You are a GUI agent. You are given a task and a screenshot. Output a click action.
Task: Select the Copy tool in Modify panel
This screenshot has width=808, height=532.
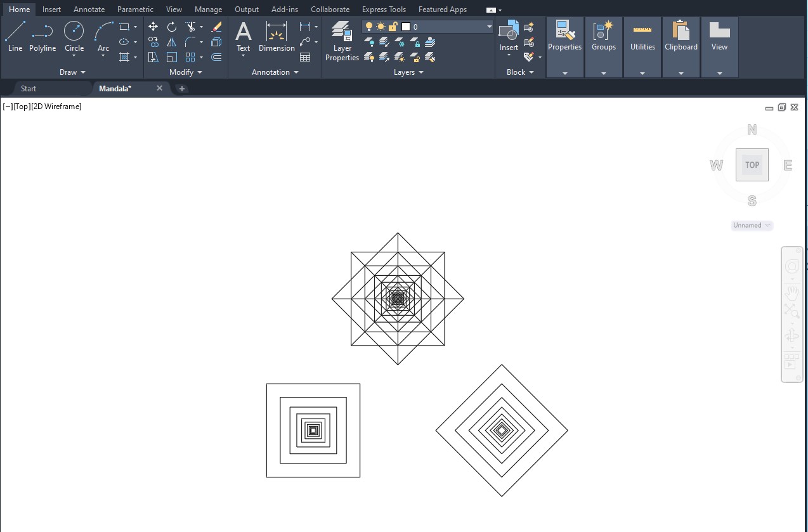tap(153, 42)
